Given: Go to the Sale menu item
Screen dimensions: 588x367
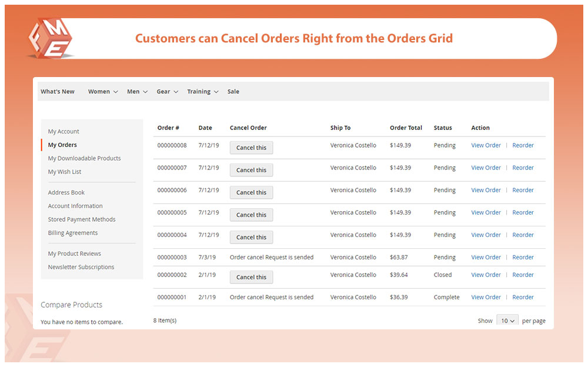Looking at the screenshot, I should 233,92.
